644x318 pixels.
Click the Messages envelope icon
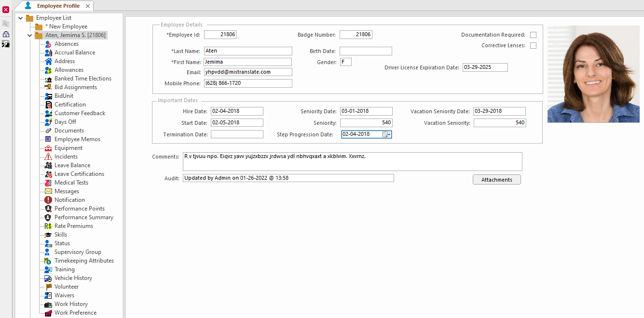[x=48, y=191]
